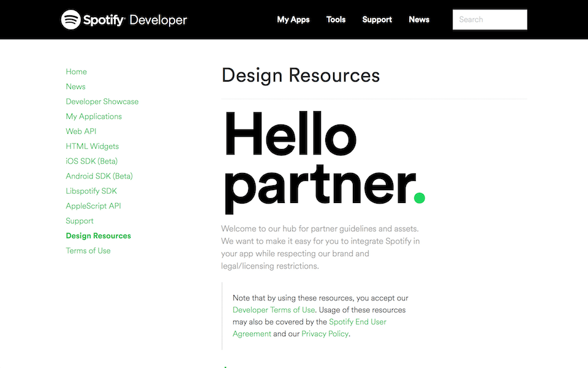Open News in the top navigation bar
588x368 pixels.
(x=419, y=20)
